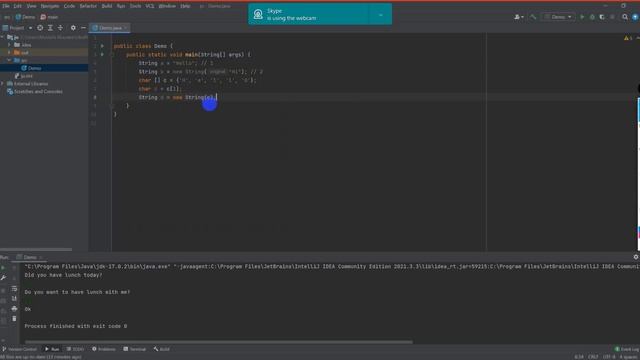
Task: Select Scratches and Consoles node
Action: (x=35, y=91)
